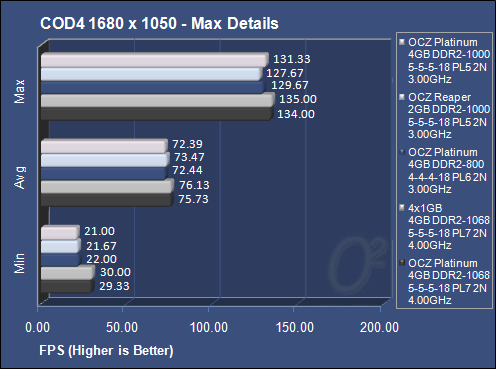Screen dimensions: 496x369
Task: Click the FPS (Higher is Better) axis title
Action: click(106, 351)
